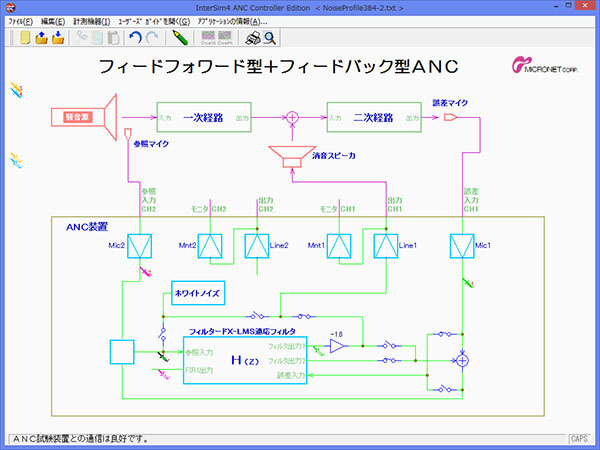Click the paste clipboard icon
This screenshot has width=600, height=450.
[x=113, y=38]
